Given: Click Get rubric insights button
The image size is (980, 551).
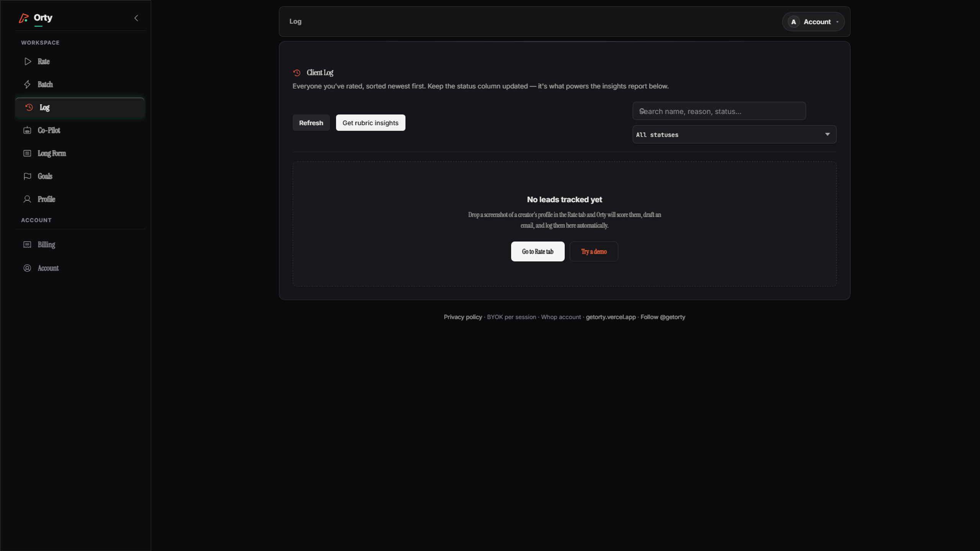Looking at the screenshot, I should [x=370, y=123].
